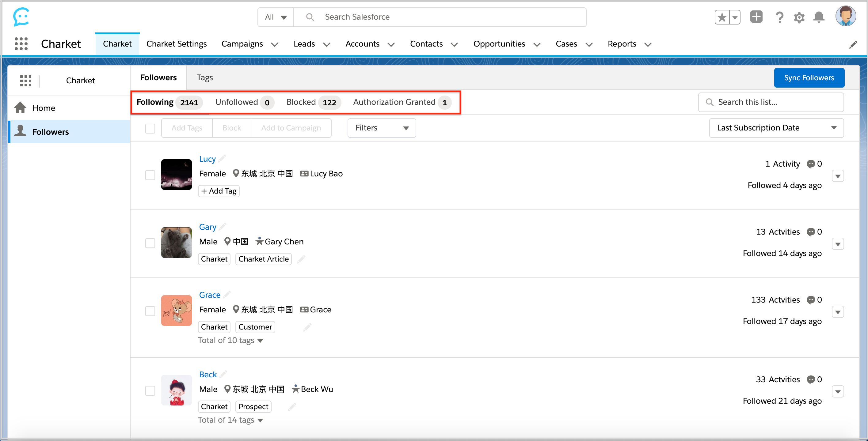Screen dimensions: 868x441
Task: Switch to the Tags tab
Action: [204, 77]
